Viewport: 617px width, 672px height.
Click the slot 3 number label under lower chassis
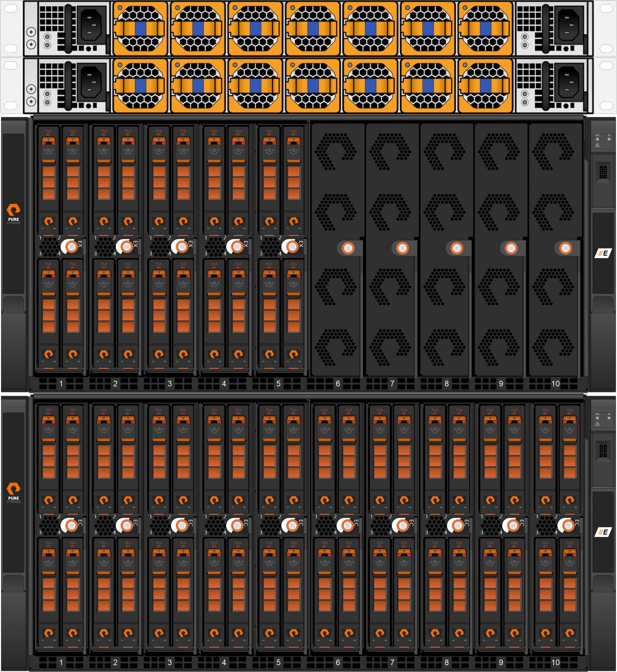tap(170, 663)
